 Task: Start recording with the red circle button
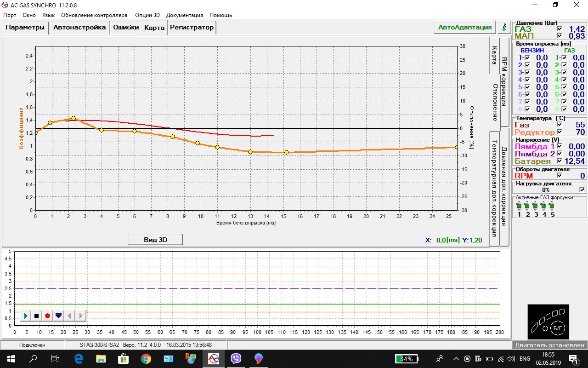47,316
